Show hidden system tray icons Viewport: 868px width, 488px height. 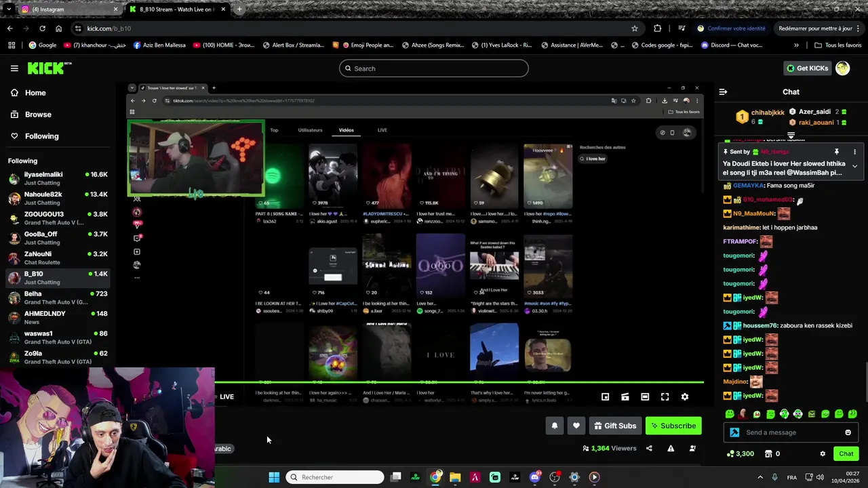759,477
